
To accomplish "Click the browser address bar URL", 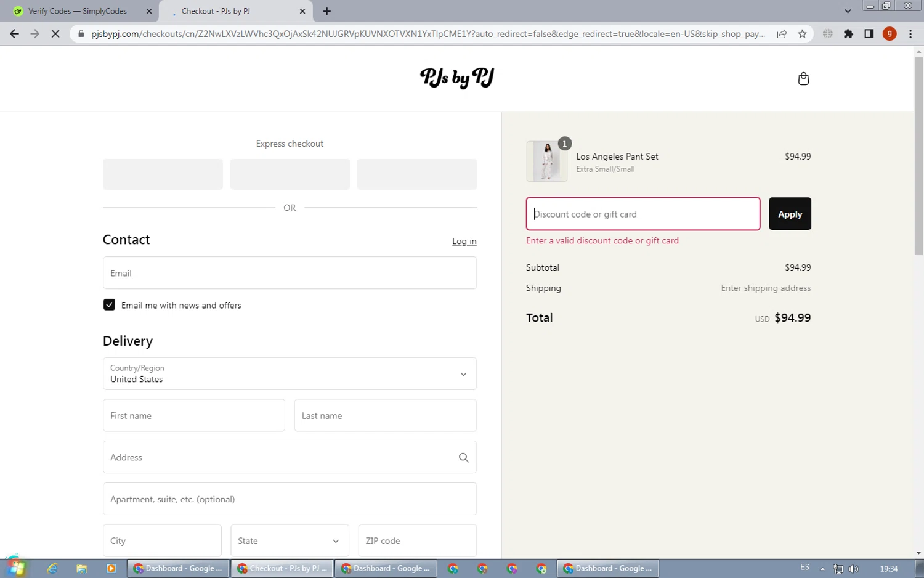I will point(428,34).
